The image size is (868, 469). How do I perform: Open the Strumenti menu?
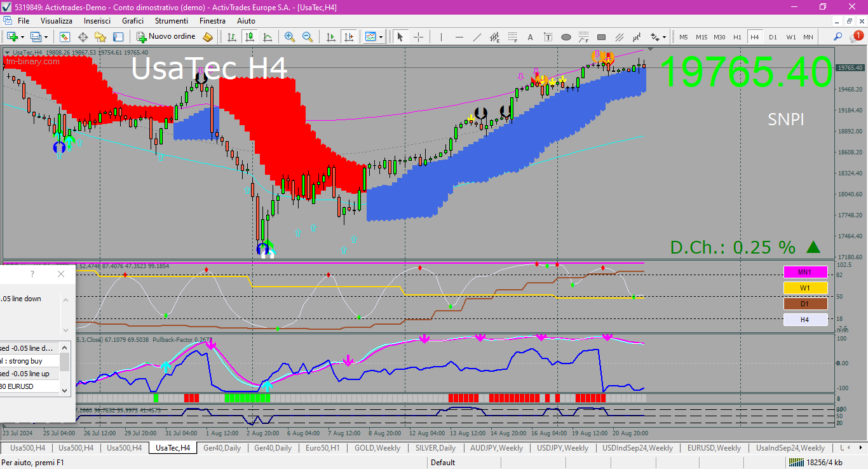pyautogui.click(x=172, y=21)
